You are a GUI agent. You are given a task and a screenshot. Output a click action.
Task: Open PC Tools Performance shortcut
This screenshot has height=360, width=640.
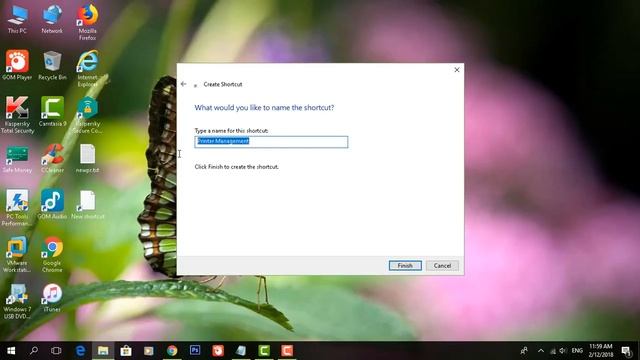(17, 208)
